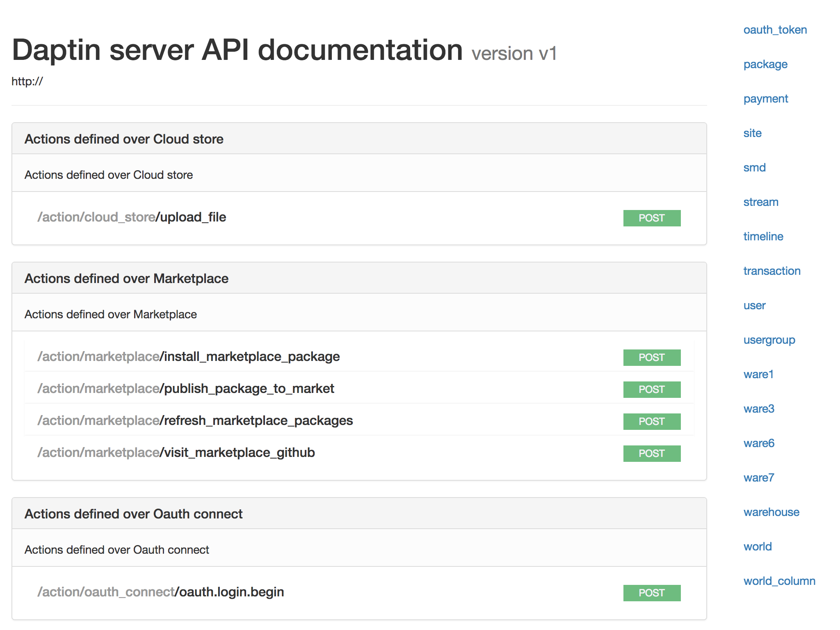This screenshot has height=630, width=840.
Task: Open the ware6 sidebar link
Action: [x=758, y=443]
